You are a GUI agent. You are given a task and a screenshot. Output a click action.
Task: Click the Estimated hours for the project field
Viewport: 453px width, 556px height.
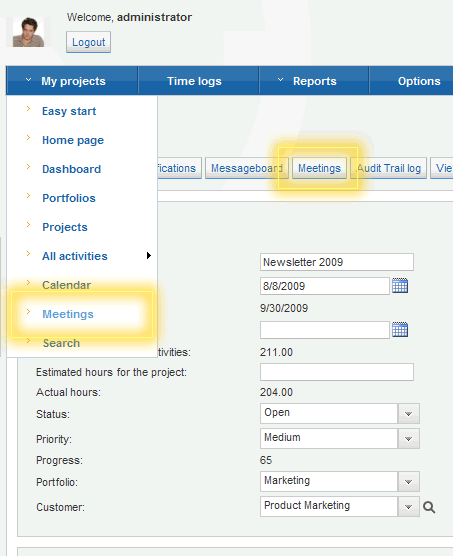click(x=337, y=372)
